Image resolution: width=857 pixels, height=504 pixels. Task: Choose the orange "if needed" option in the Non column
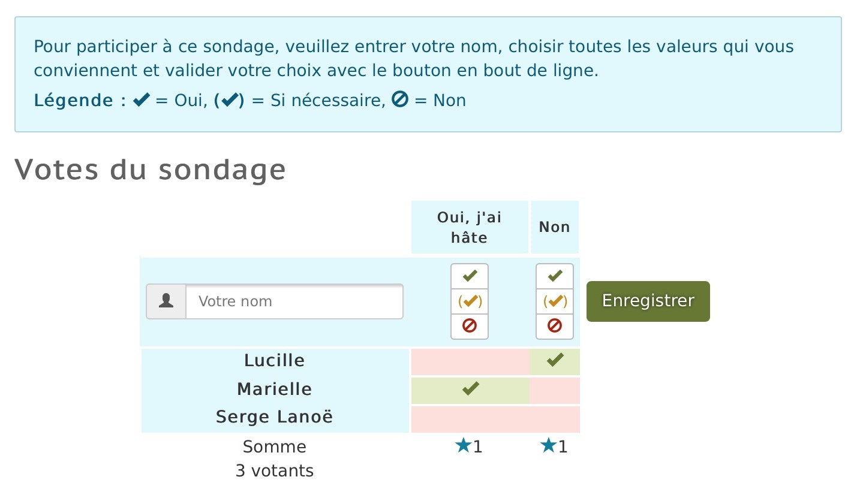click(555, 301)
